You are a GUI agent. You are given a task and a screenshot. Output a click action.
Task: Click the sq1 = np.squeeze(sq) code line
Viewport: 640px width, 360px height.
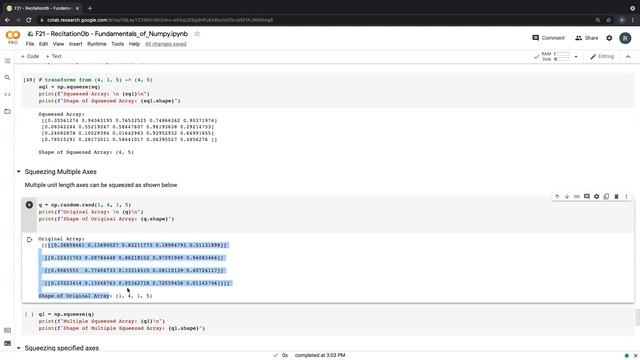(69, 87)
